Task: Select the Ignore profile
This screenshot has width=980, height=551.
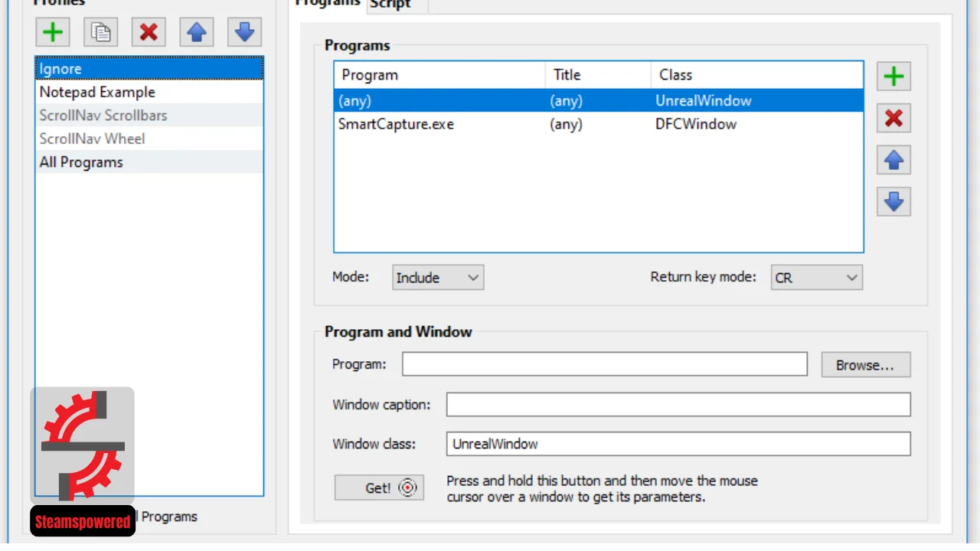Action: 149,68
